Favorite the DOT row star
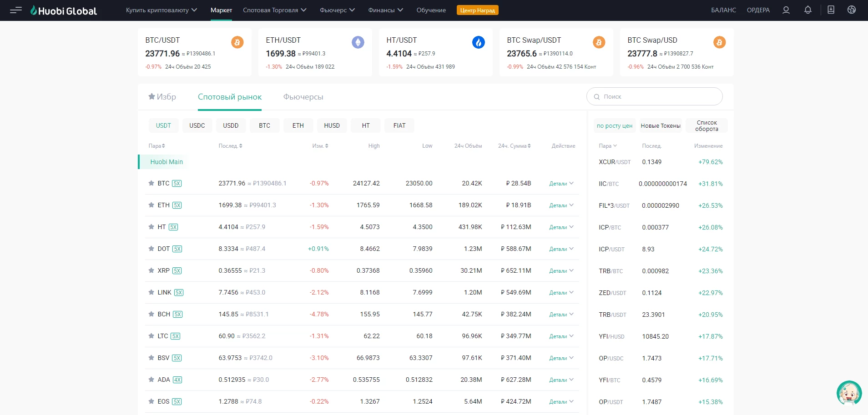Image resolution: width=868 pixels, height=415 pixels. 151,249
